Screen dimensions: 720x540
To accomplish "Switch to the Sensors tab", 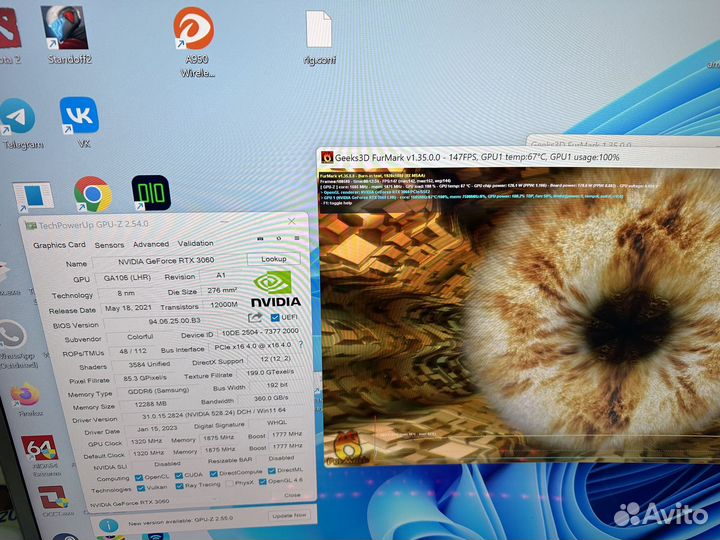I will pos(109,245).
